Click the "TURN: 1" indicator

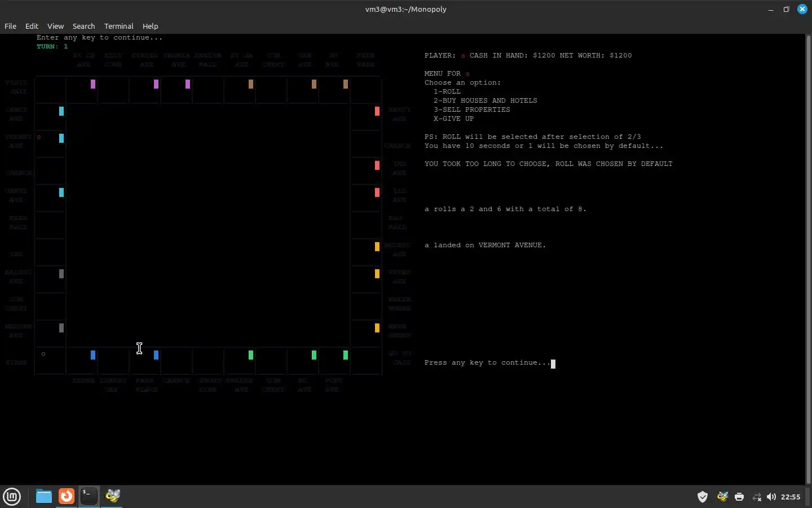(52, 46)
